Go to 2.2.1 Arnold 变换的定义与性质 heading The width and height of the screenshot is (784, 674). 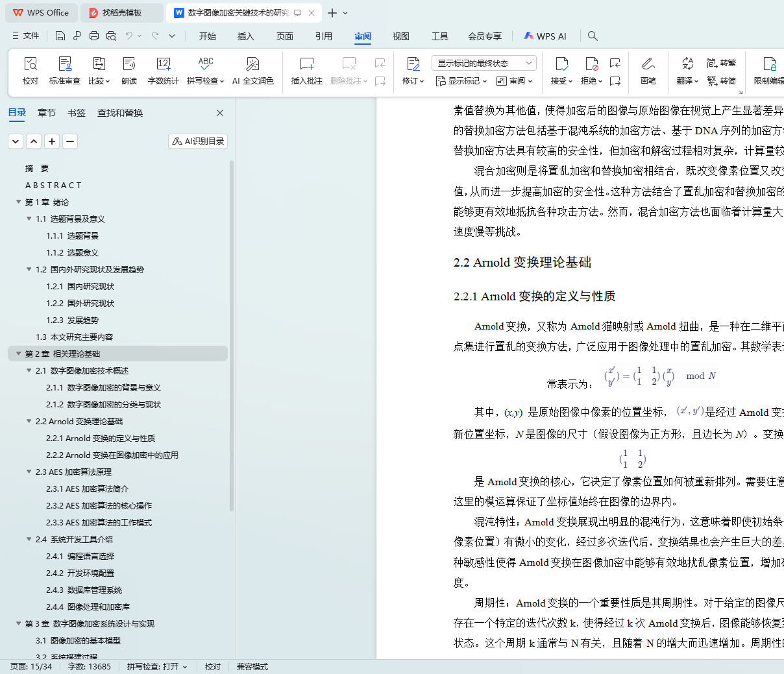click(x=101, y=438)
